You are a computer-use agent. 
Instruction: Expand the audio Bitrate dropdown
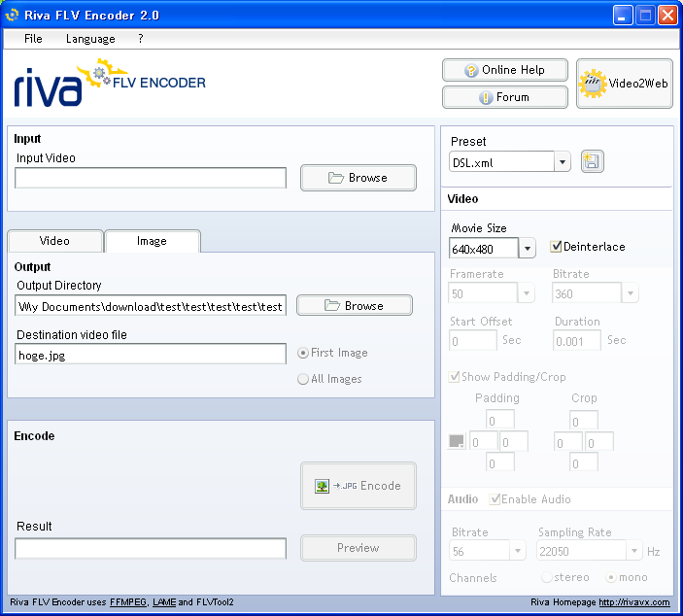click(518, 551)
